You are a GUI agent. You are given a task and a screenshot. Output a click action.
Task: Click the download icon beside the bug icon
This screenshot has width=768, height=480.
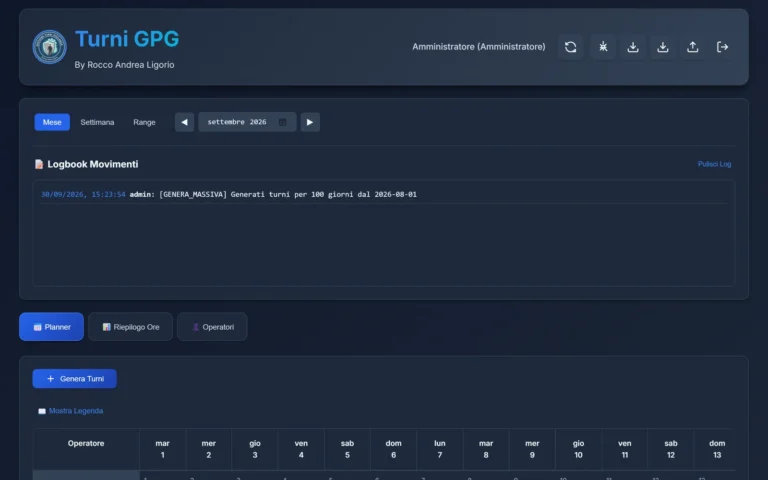click(633, 47)
